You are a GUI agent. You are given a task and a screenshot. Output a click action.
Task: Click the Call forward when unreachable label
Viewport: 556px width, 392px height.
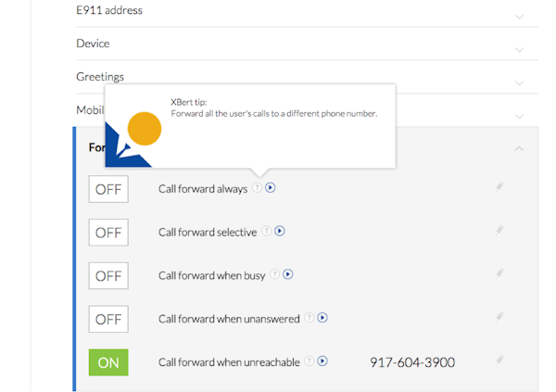pyautogui.click(x=229, y=362)
